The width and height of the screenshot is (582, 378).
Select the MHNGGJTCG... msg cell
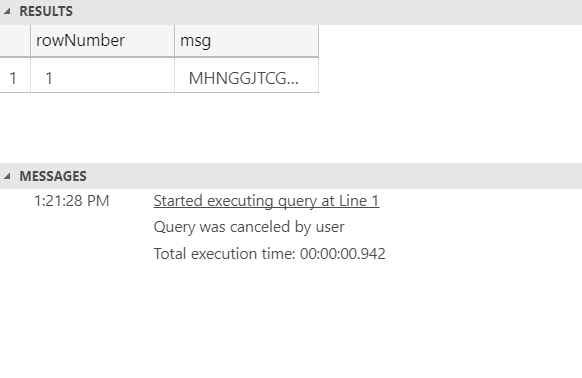click(246, 78)
